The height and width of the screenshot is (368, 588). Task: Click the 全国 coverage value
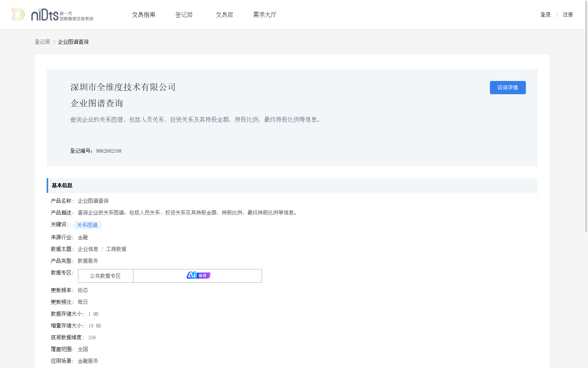tap(83, 349)
